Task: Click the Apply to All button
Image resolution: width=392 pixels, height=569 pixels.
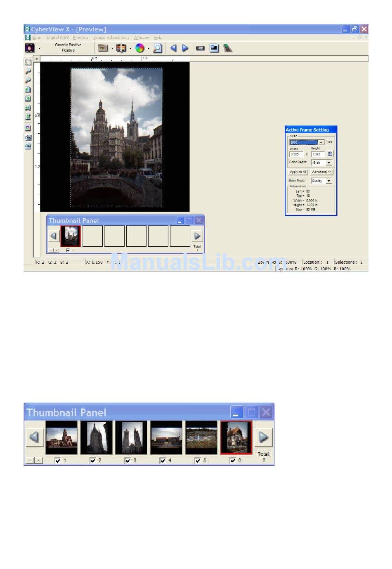Action: (x=298, y=172)
